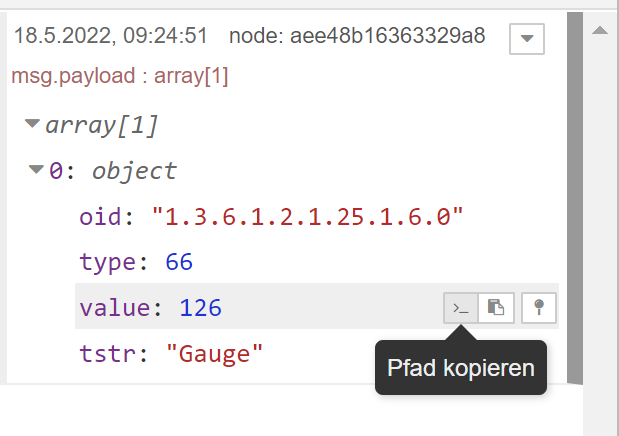Click the timestamp 18.5.2022, 09:24:51
Image resolution: width=619 pixels, height=436 pixels.
[x=110, y=37]
